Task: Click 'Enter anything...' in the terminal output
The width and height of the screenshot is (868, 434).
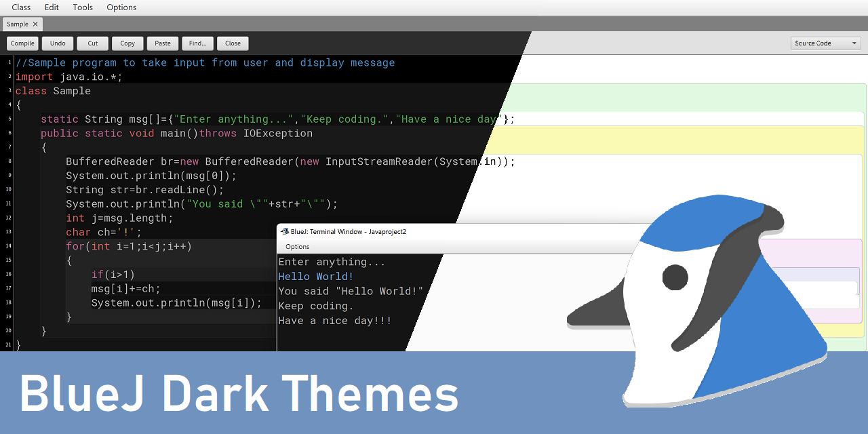Action: tap(332, 262)
